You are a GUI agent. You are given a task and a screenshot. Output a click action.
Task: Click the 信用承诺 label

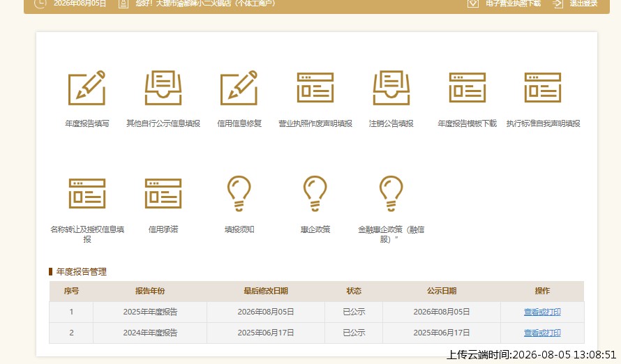[163, 229]
